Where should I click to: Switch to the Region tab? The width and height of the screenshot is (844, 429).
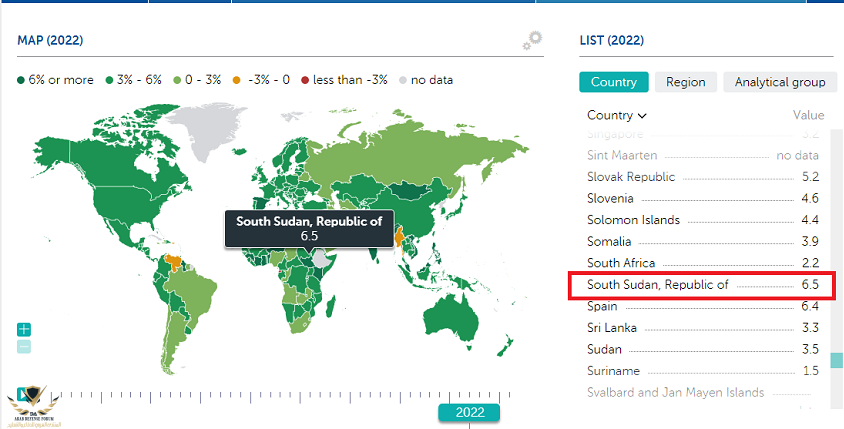pos(685,82)
